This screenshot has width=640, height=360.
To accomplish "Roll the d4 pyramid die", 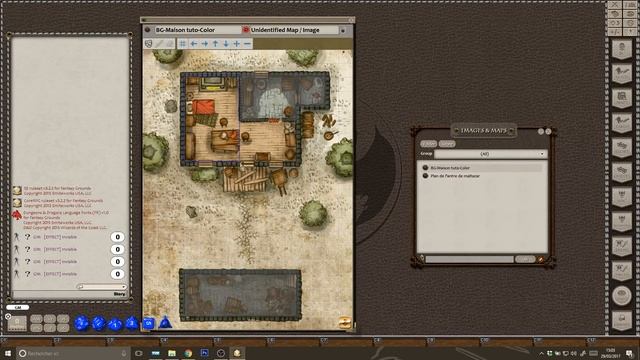I will pos(165,323).
